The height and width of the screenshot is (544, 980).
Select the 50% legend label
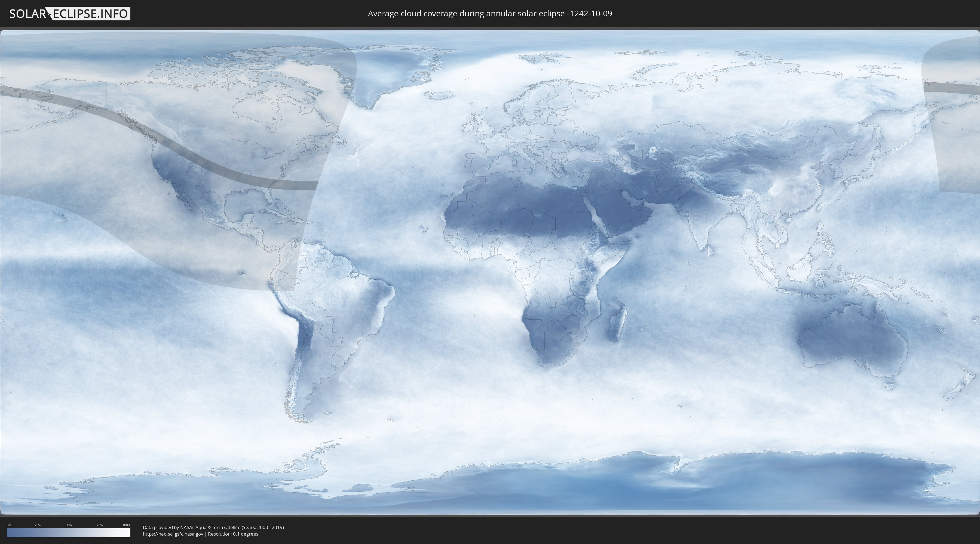[x=69, y=525]
